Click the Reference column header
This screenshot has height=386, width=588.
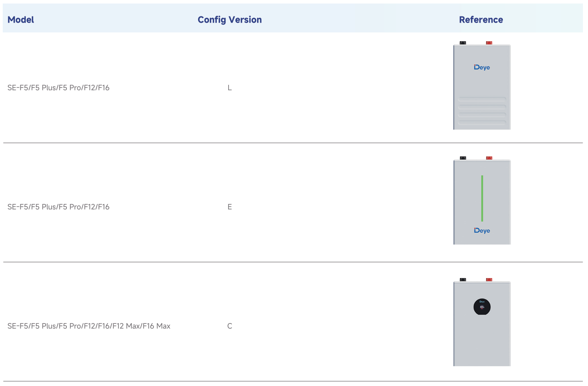pos(481,20)
